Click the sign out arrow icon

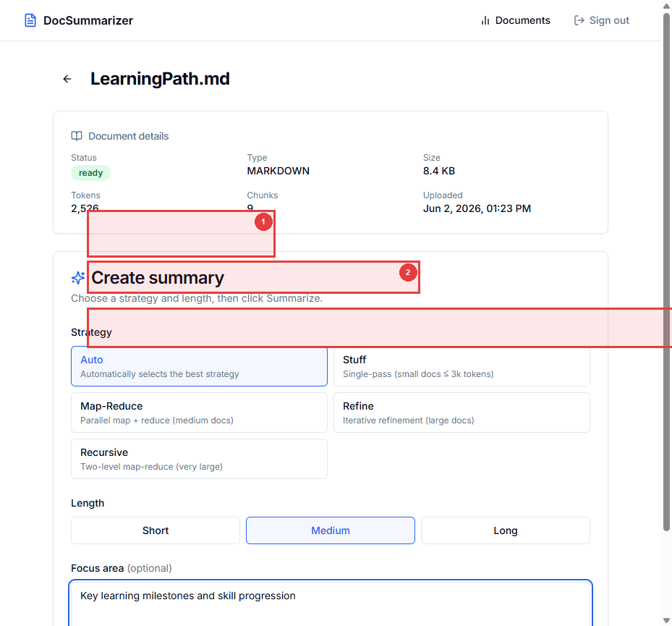[579, 20]
